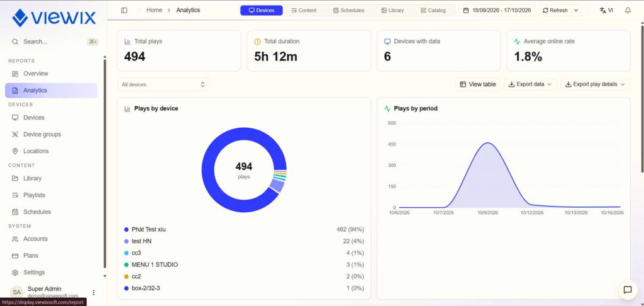Image resolution: width=644 pixels, height=306 pixels.
Task: Click the '5h 12m' duration value
Action: point(275,57)
